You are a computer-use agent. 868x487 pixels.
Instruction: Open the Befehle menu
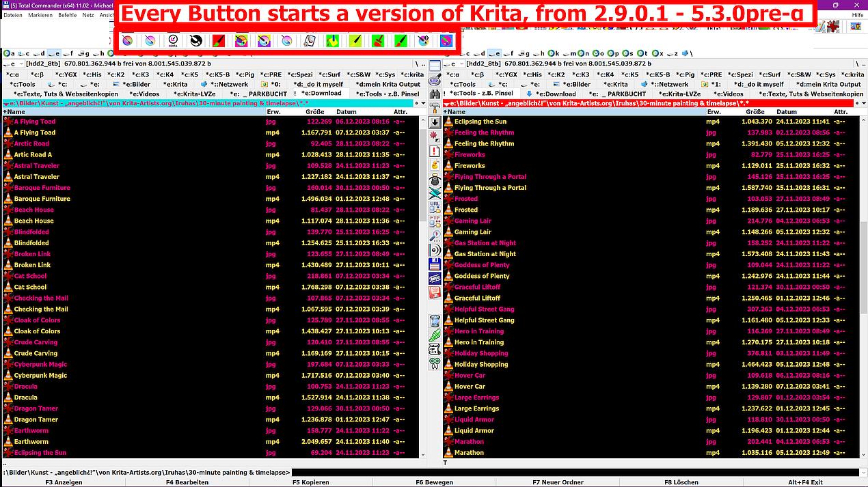[68, 14]
